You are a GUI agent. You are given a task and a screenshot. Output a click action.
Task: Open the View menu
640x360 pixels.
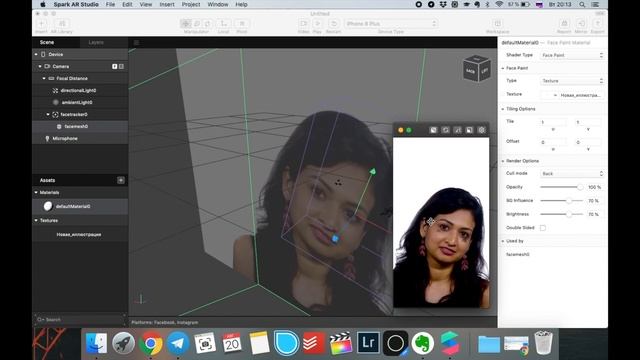pos(146,4)
